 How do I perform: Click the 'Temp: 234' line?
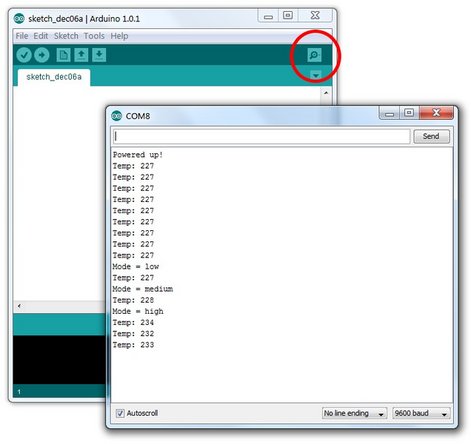[133, 323]
